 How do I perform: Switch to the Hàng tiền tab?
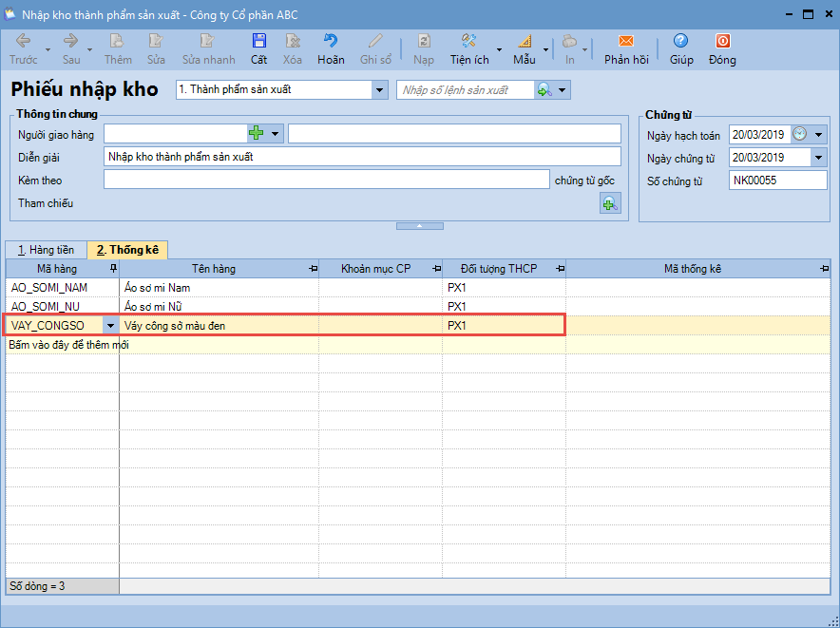tap(46, 250)
